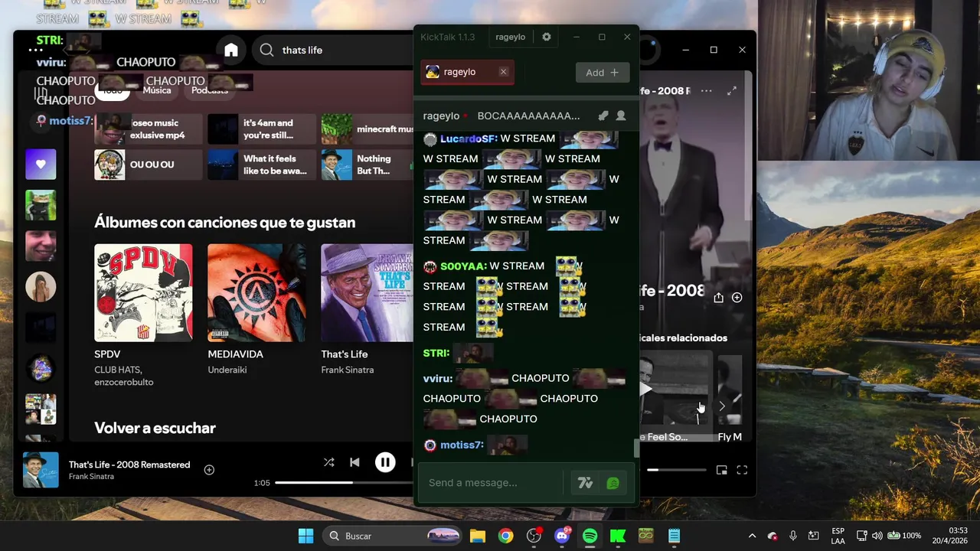This screenshot has width=980, height=551.
Task: Open the Spotify three-dot menu
Action: tap(35, 50)
